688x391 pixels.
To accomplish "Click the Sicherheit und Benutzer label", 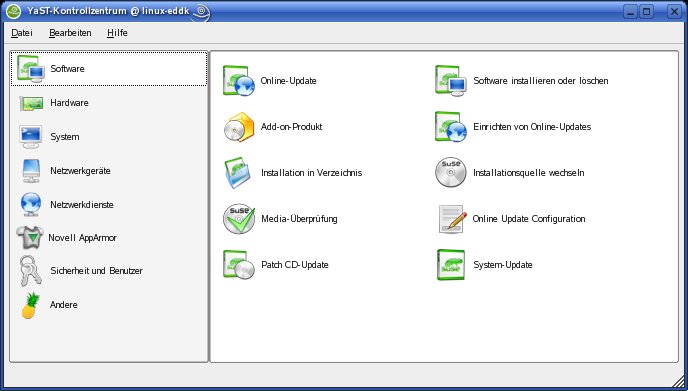I will tap(96, 271).
